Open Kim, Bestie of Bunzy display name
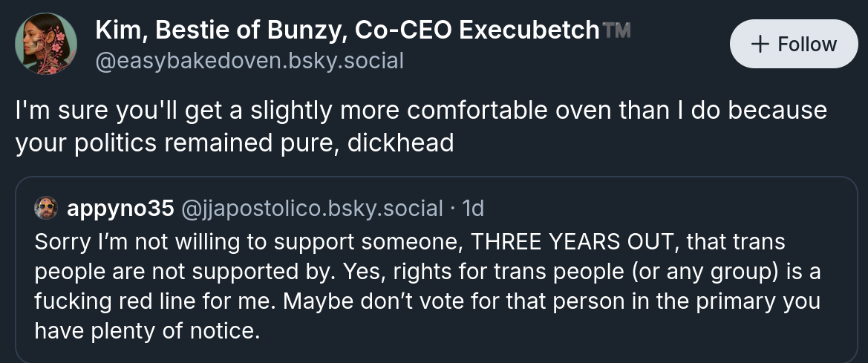Screen dimensions: 868x363 (x=221, y=30)
